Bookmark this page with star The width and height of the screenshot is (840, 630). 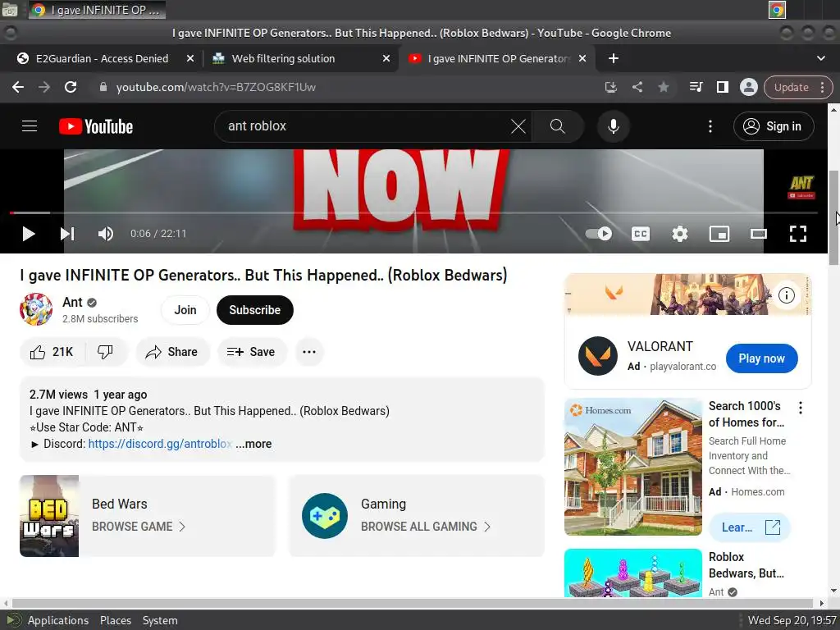click(663, 87)
